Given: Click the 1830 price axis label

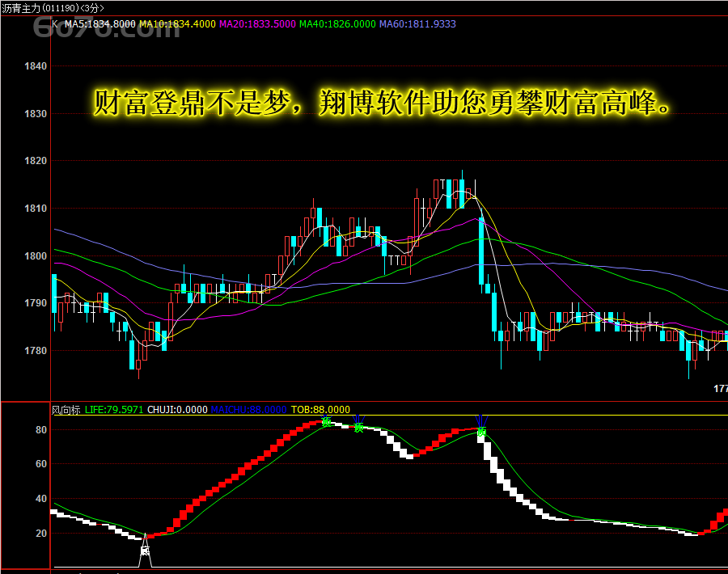Looking at the screenshot, I should click(36, 114).
